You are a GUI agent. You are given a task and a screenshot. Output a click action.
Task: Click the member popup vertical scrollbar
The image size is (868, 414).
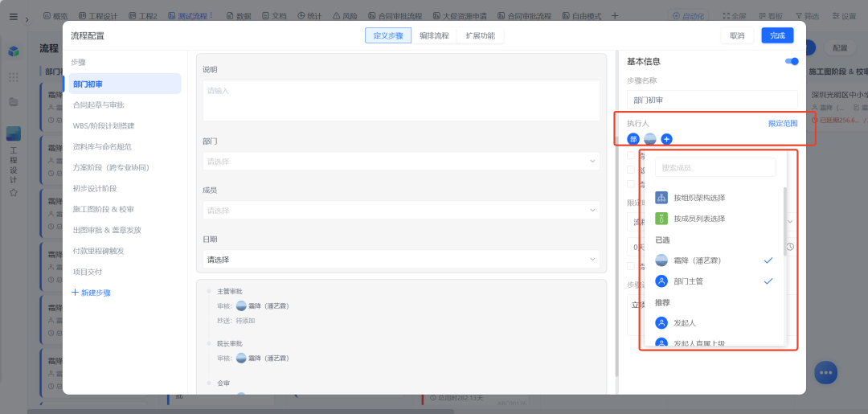(x=784, y=221)
